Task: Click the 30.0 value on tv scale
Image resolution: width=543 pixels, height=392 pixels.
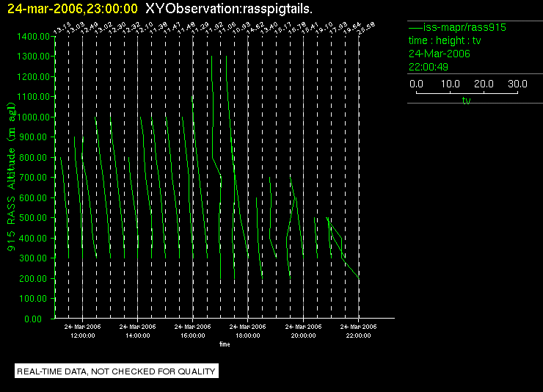Action: (x=517, y=84)
